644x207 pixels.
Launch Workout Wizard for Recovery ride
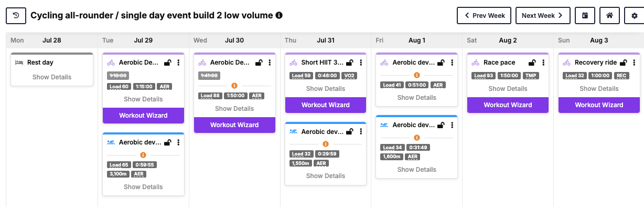tap(599, 105)
